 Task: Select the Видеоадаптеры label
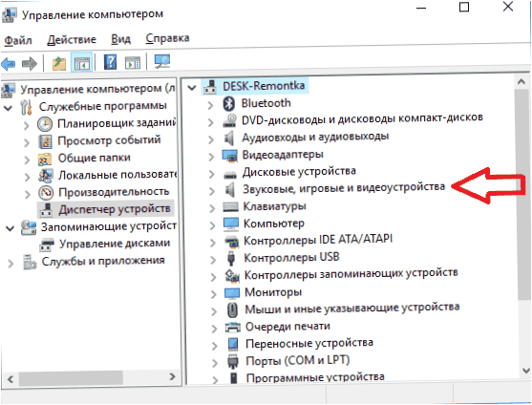click(283, 155)
